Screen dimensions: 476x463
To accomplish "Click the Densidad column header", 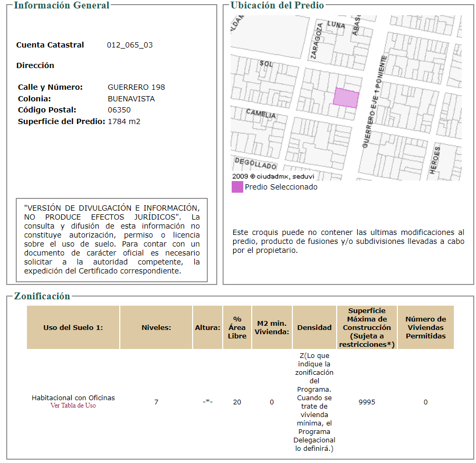I will coord(315,327).
